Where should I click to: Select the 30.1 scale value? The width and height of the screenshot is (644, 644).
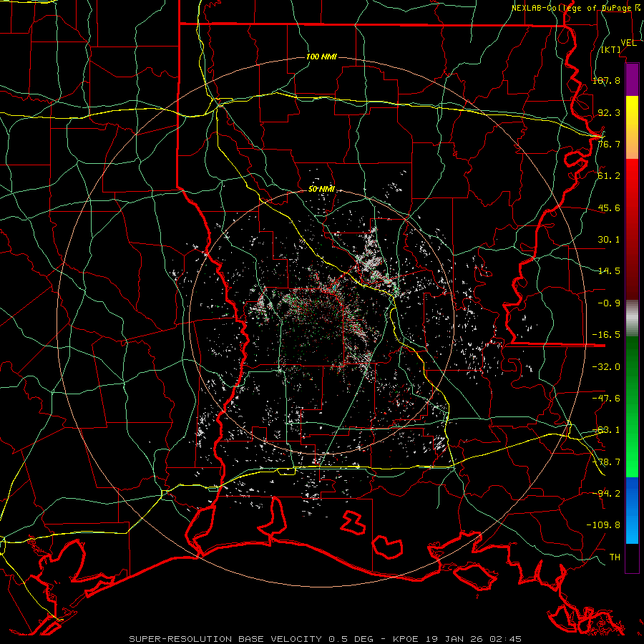(x=609, y=240)
